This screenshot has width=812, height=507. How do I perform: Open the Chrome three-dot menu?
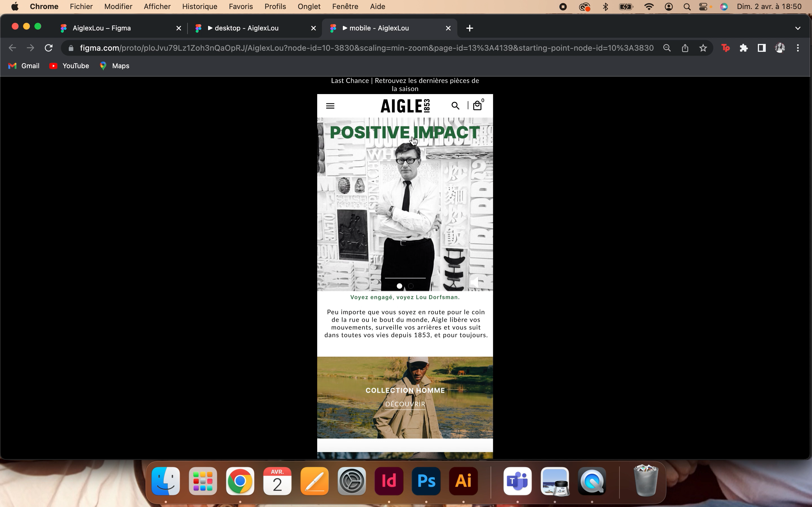[798, 48]
